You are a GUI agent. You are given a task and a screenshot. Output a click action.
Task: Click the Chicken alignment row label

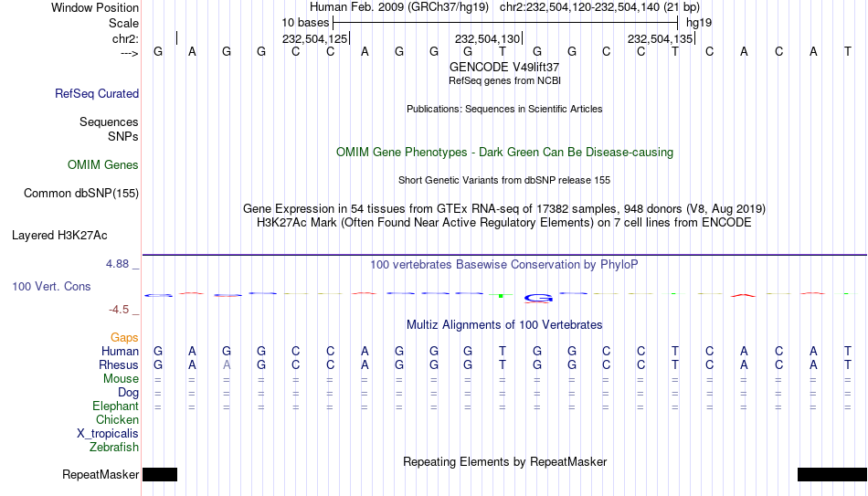(117, 419)
